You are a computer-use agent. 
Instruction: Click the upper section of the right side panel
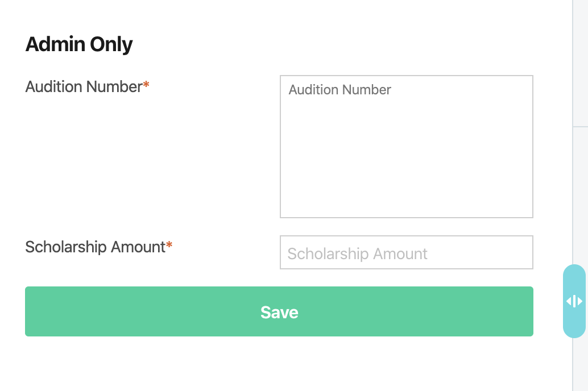[x=581, y=63]
